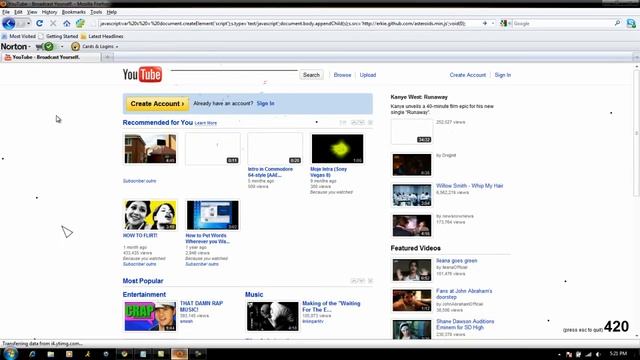Click the Norton Cards & Logins vault icon
The image size is (640, 360).
coord(75,47)
